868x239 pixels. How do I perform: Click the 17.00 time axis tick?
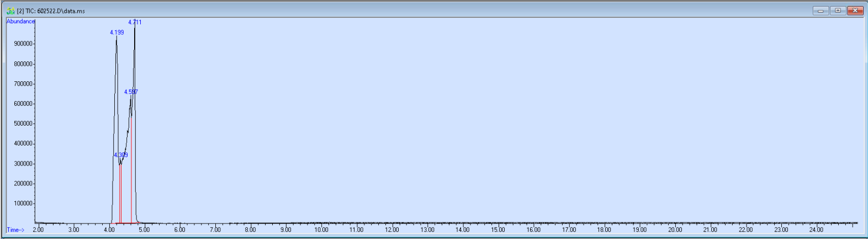pyautogui.click(x=569, y=230)
